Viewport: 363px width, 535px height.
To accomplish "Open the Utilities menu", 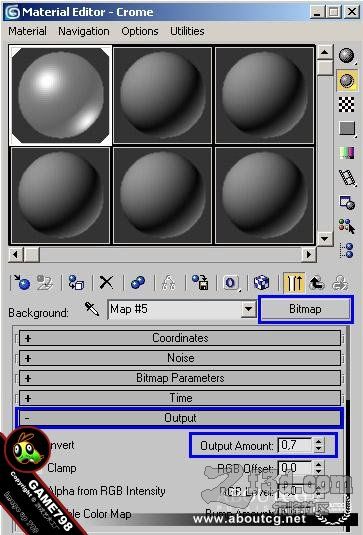I will tap(187, 31).
